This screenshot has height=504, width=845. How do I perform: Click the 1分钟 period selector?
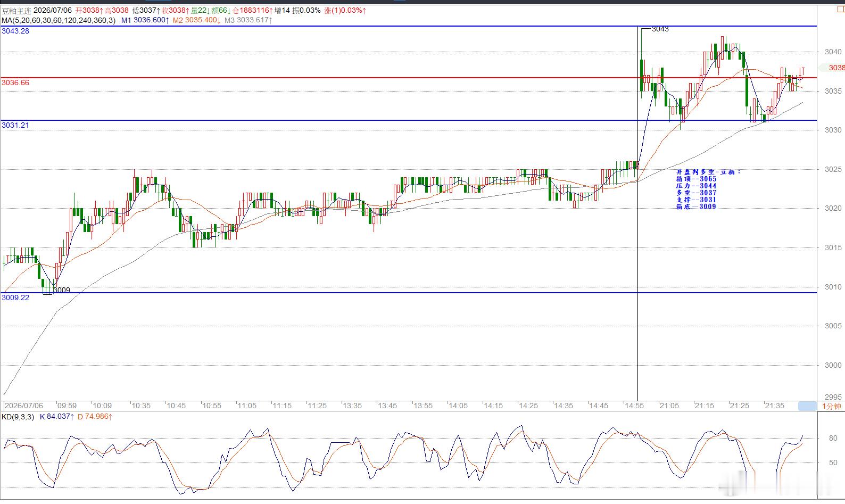(831, 406)
